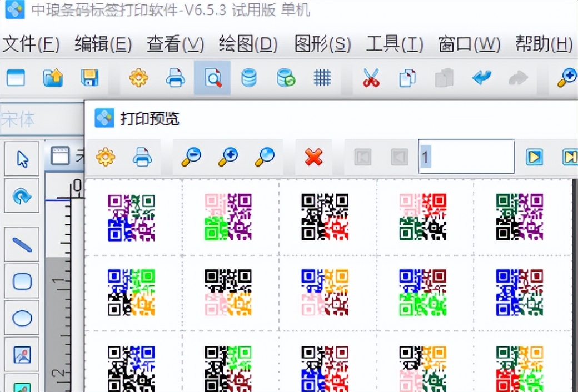Open document settings gear in main toolbar
Screen dimensions: 578x392
pyautogui.click(x=138, y=78)
